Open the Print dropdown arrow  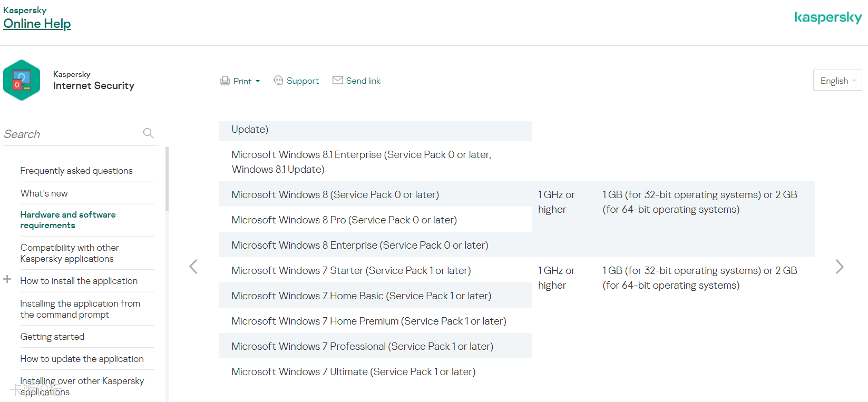(258, 81)
